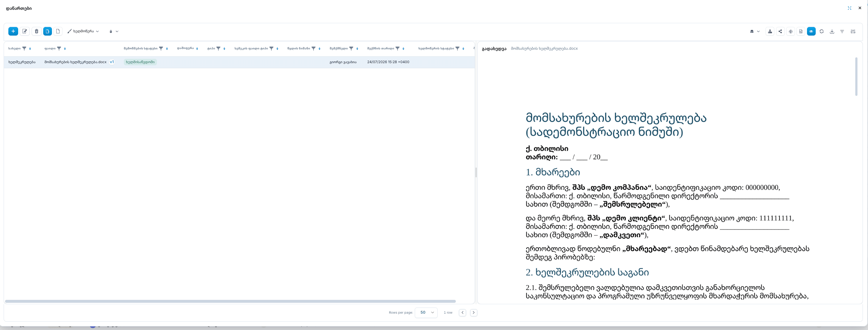Filter the ხელმოწერის სტატუსი column
Screen dimensions: 868x330
coord(458,48)
